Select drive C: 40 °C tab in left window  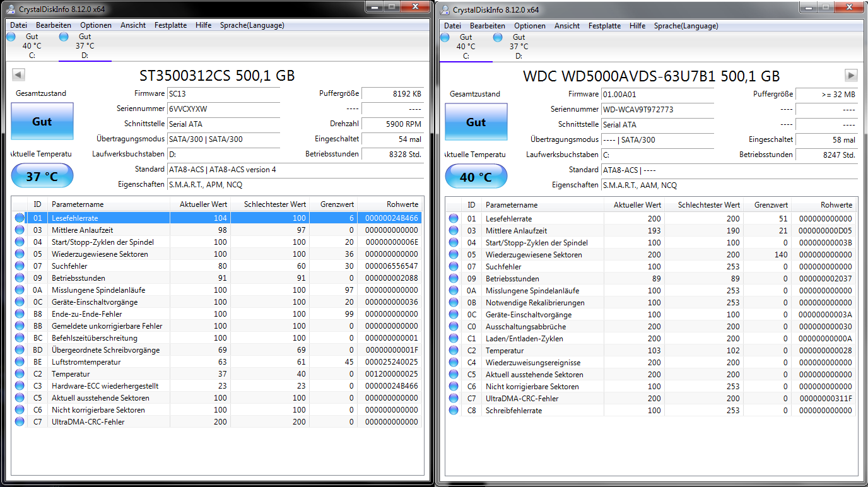31,46
